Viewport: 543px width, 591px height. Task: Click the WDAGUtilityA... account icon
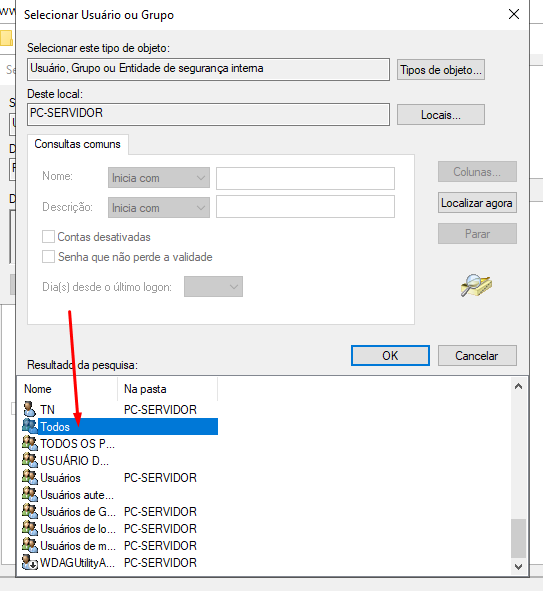(x=30, y=562)
